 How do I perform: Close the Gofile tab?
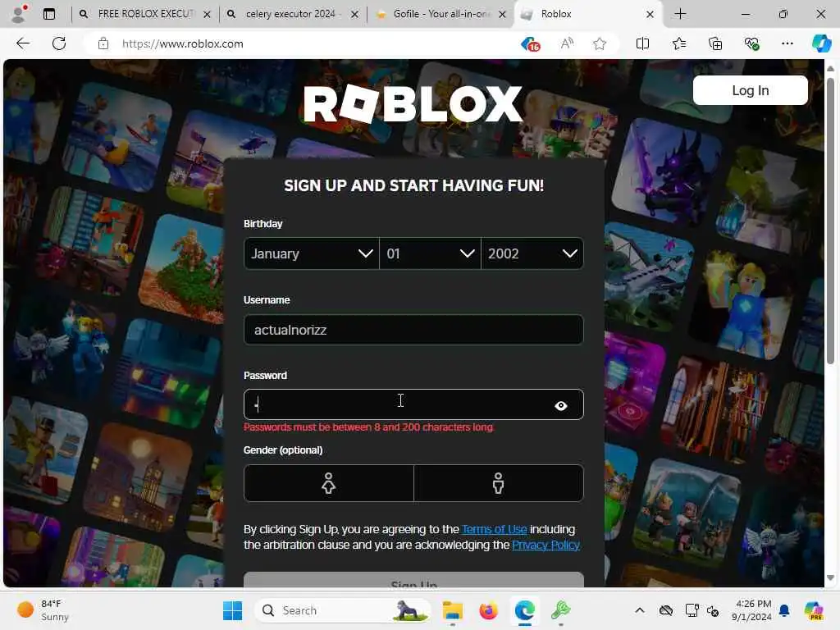[x=502, y=15]
